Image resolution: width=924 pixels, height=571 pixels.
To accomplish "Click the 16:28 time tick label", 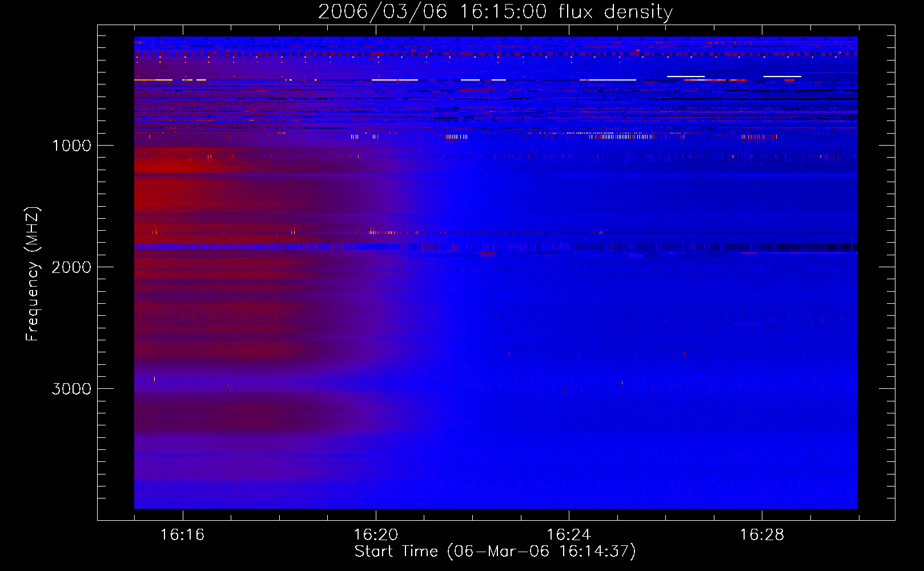I will (x=762, y=535).
